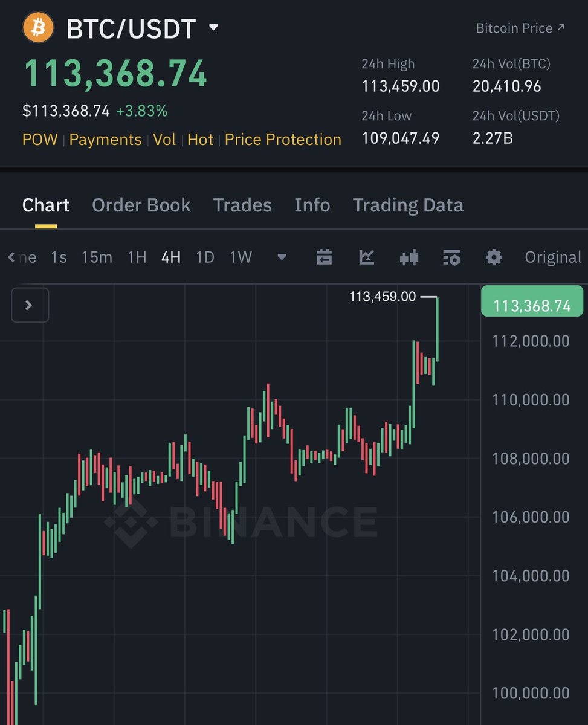Image resolution: width=588 pixels, height=725 pixels.
Task: Click the large 113,368.74 price
Action: (115, 73)
